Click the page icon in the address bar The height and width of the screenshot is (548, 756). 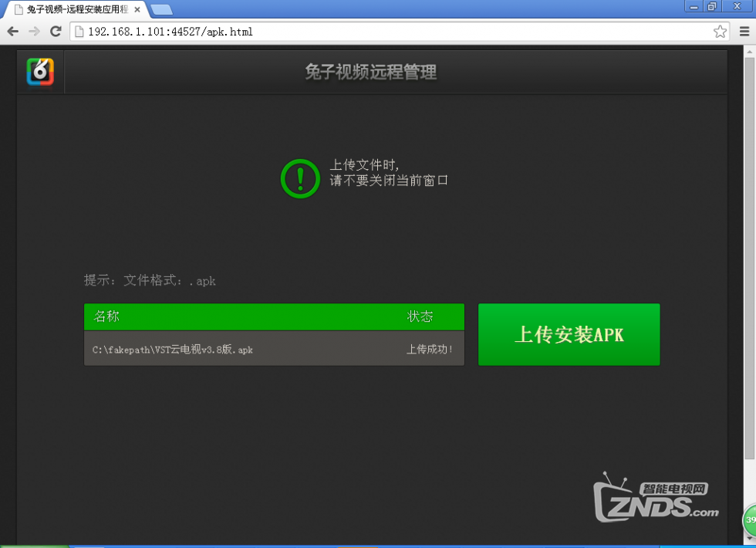79,32
